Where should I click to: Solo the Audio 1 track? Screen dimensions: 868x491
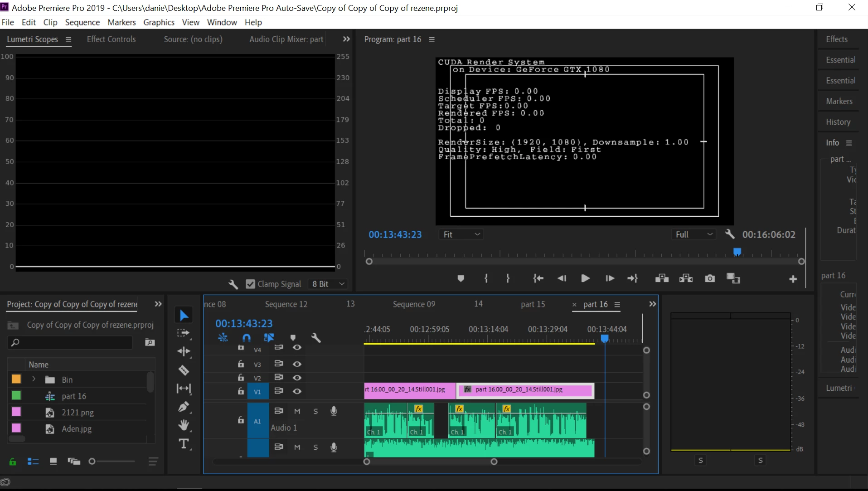click(315, 411)
